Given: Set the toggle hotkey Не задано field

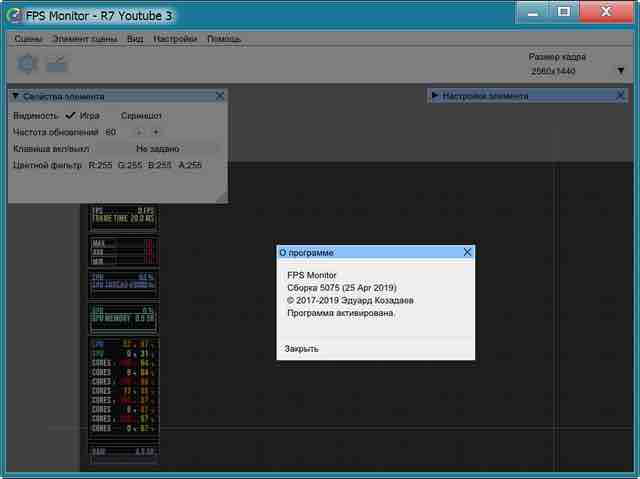Looking at the screenshot, I should point(158,149).
